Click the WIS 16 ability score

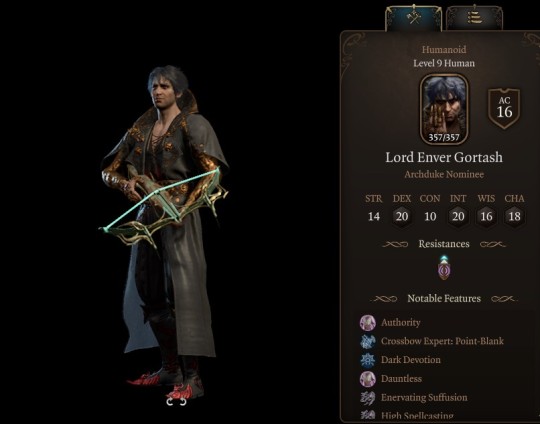486,217
